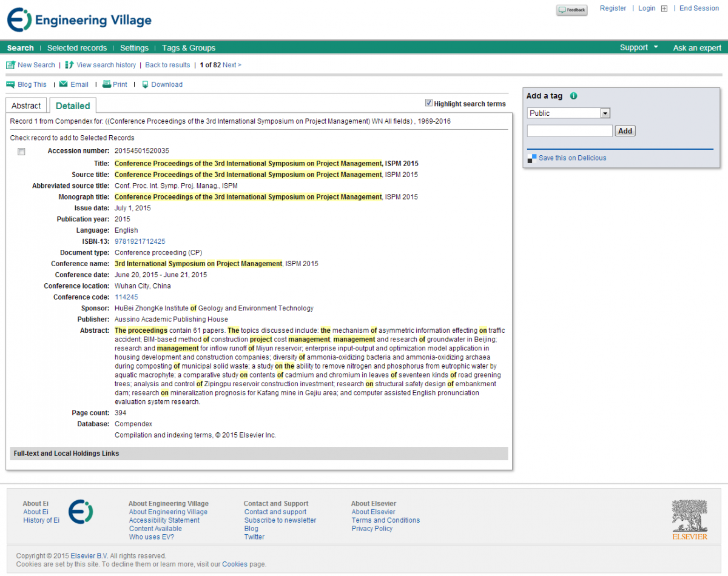Screen dimensions: 728x576
Task: Uncheck the Highlight search terms checkbox
Action: (429, 103)
